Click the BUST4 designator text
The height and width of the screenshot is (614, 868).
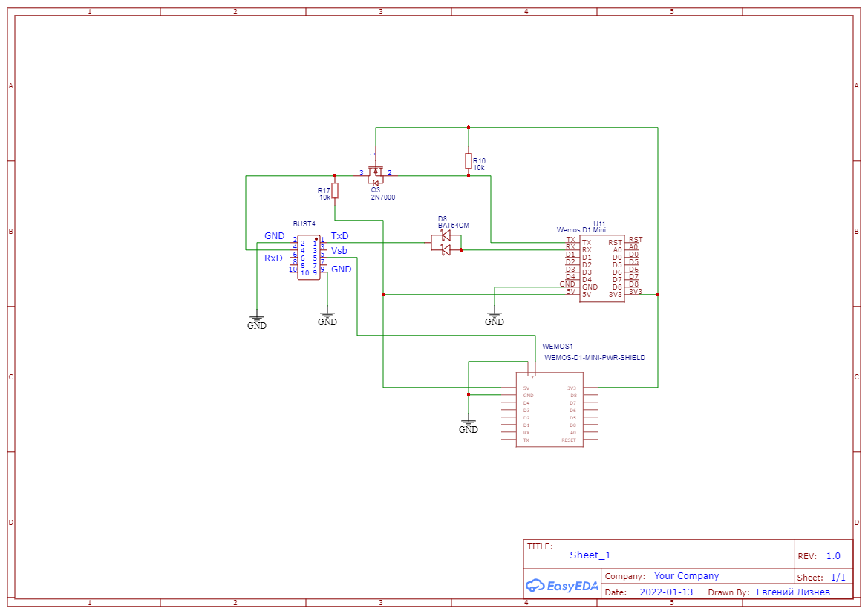pyautogui.click(x=304, y=224)
